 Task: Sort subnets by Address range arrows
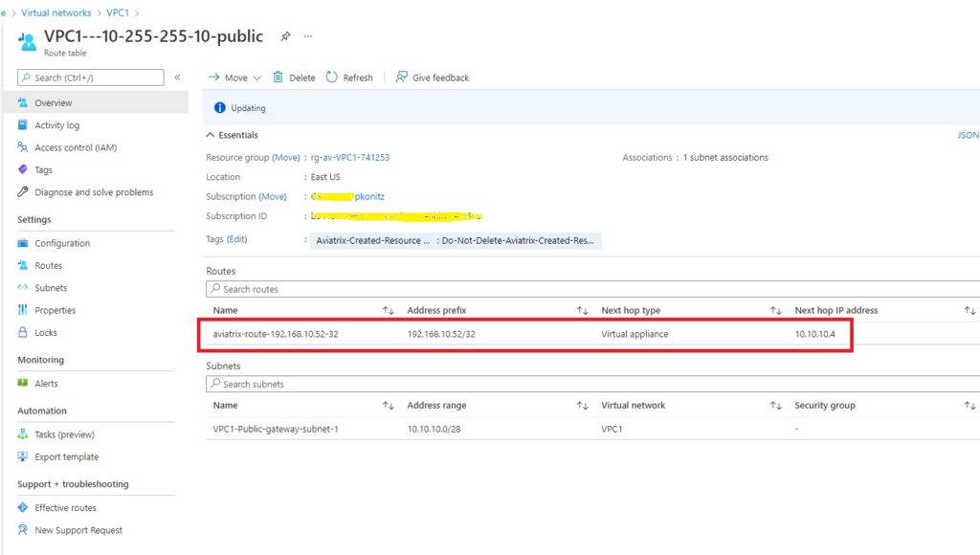coord(583,406)
